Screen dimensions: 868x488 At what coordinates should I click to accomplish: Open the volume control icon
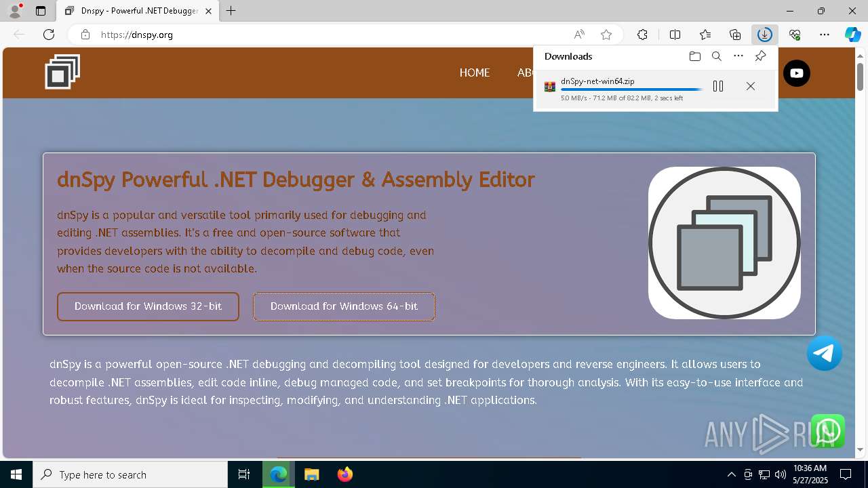tap(781, 474)
